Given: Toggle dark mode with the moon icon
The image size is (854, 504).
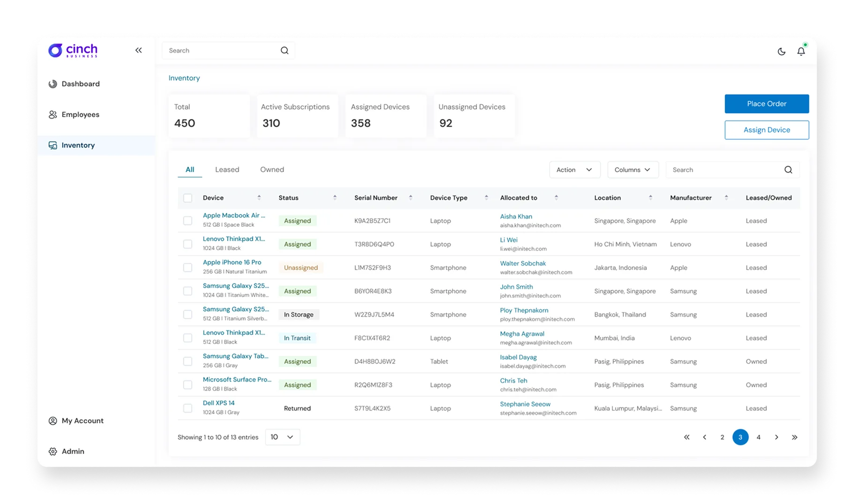Looking at the screenshot, I should point(781,52).
